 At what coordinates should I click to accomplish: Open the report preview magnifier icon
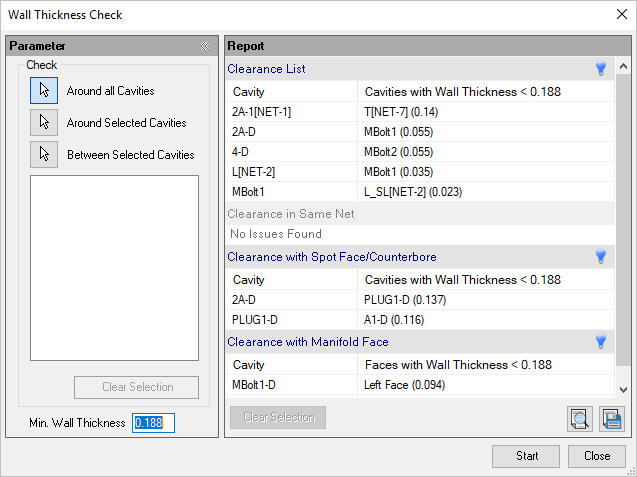coord(579,419)
